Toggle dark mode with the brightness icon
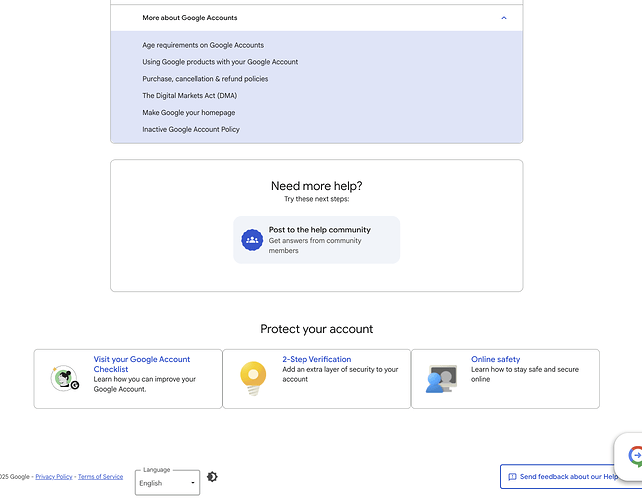 [212, 477]
